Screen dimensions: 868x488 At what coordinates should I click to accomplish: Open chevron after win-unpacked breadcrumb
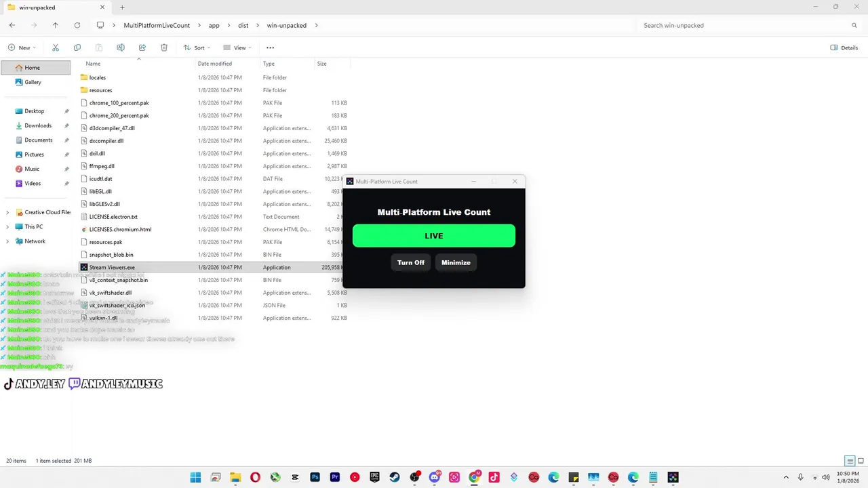click(x=316, y=25)
